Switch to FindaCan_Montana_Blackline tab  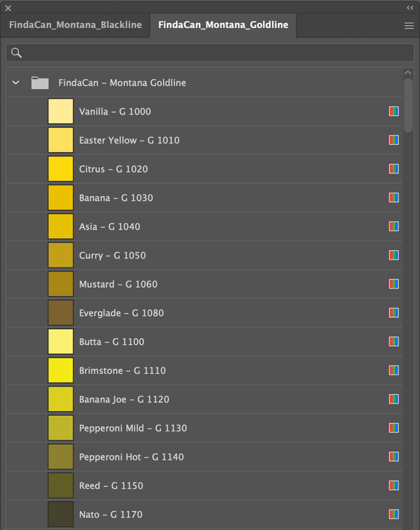tap(75, 25)
